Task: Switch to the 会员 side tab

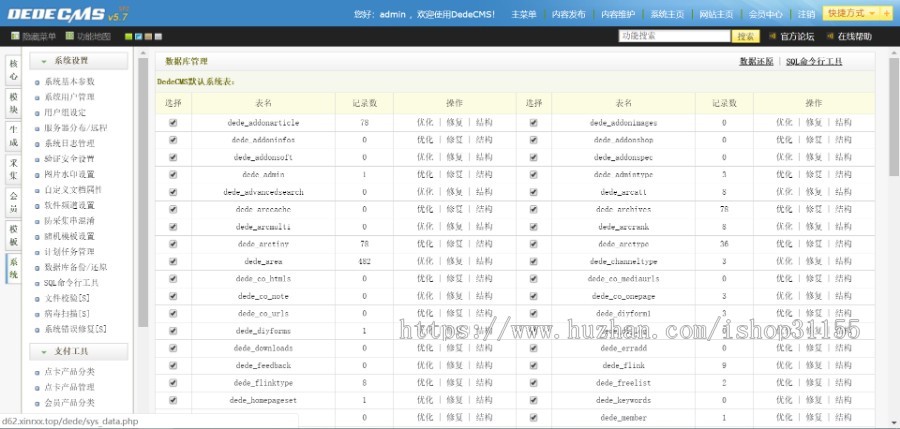Action: click(13, 203)
